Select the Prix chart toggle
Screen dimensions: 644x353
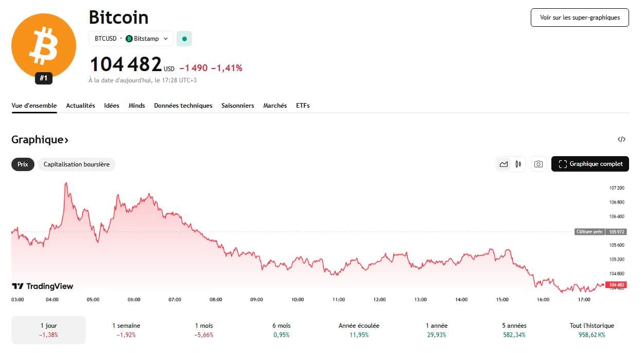[x=23, y=164]
